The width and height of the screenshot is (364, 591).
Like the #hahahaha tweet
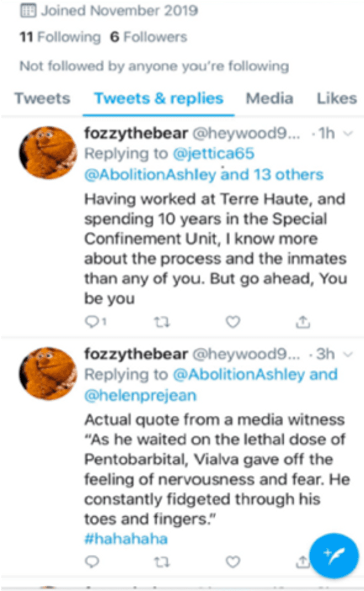coord(233,562)
